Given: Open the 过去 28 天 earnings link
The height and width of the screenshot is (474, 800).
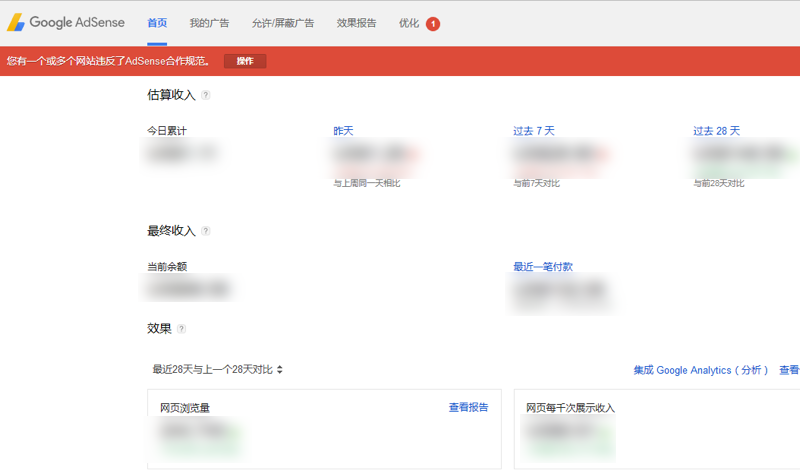Looking at the screenshot, I should click(x=716, y=131).
